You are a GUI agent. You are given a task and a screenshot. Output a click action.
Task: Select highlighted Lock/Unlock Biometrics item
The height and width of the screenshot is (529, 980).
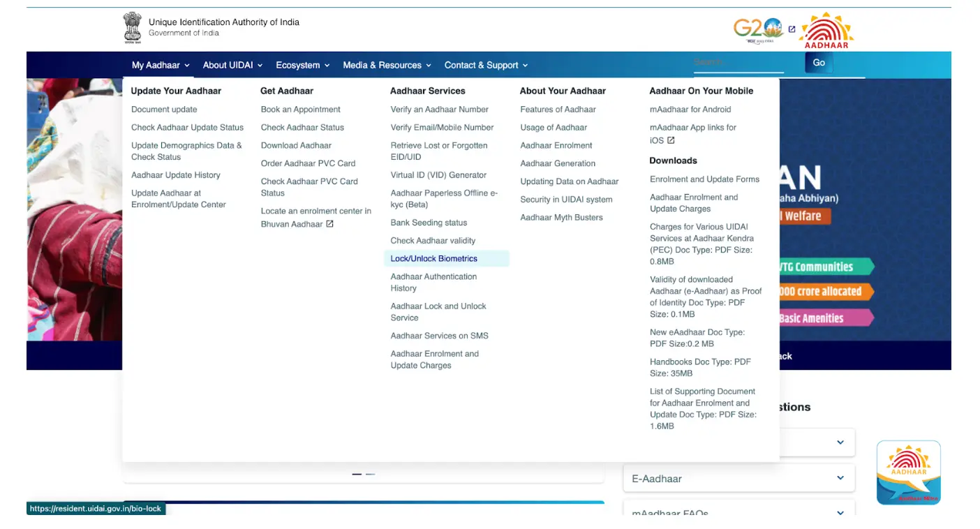pos(447,259)
